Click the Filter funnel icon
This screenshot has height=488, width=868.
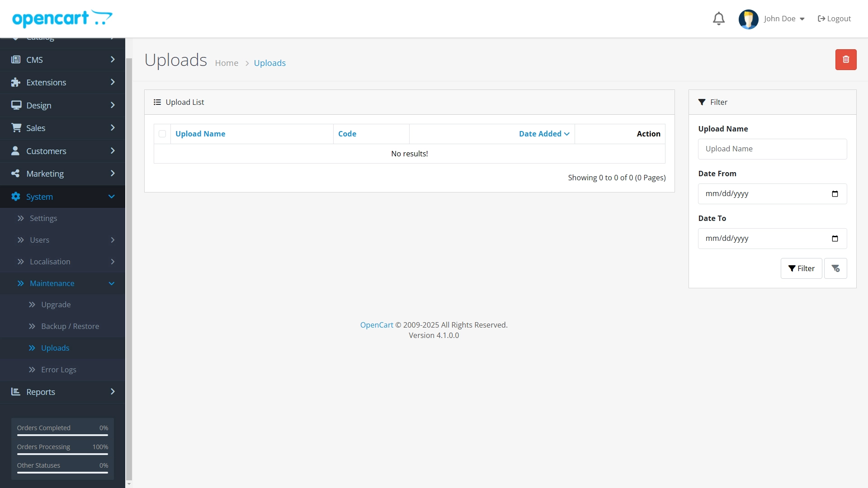702,102
